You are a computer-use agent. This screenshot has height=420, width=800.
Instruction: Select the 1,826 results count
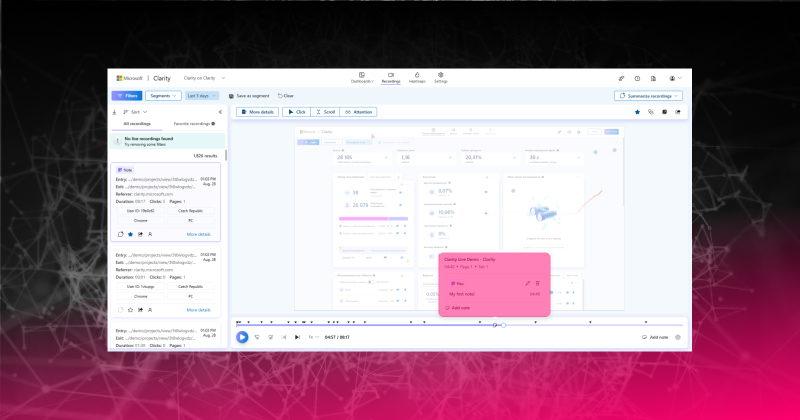[205, 156]
